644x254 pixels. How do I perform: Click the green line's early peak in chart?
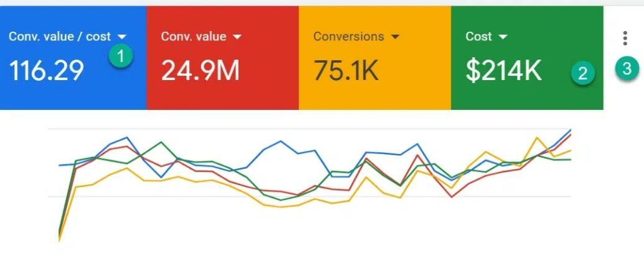coord(161,142)
